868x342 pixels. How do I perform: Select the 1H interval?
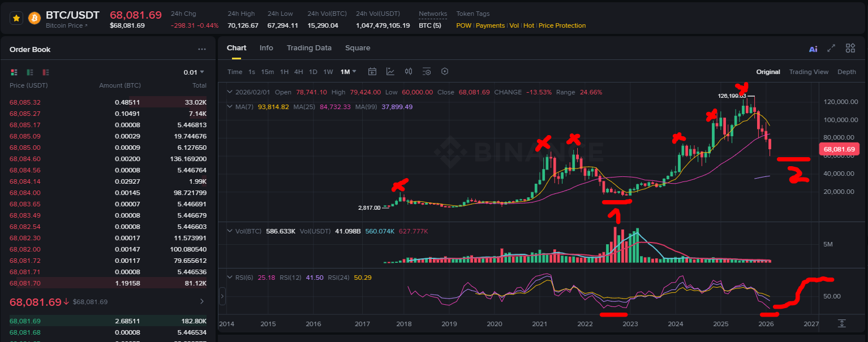coord(284,72)
